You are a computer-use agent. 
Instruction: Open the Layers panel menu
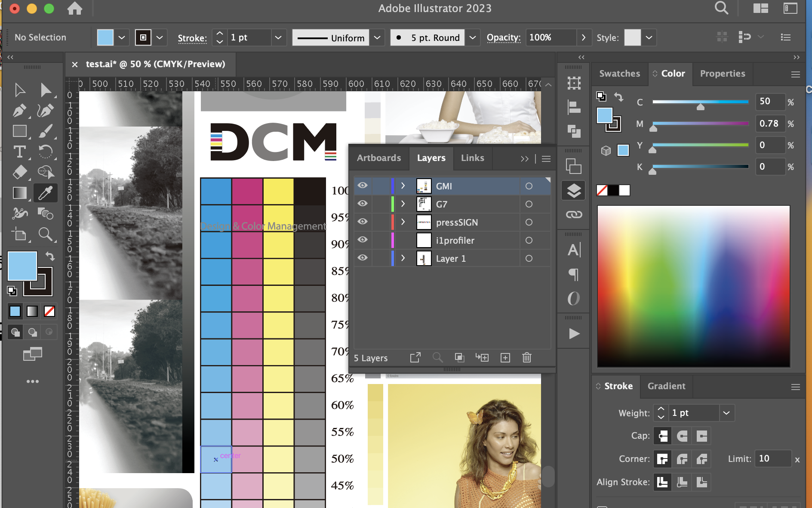pos(546,158)
